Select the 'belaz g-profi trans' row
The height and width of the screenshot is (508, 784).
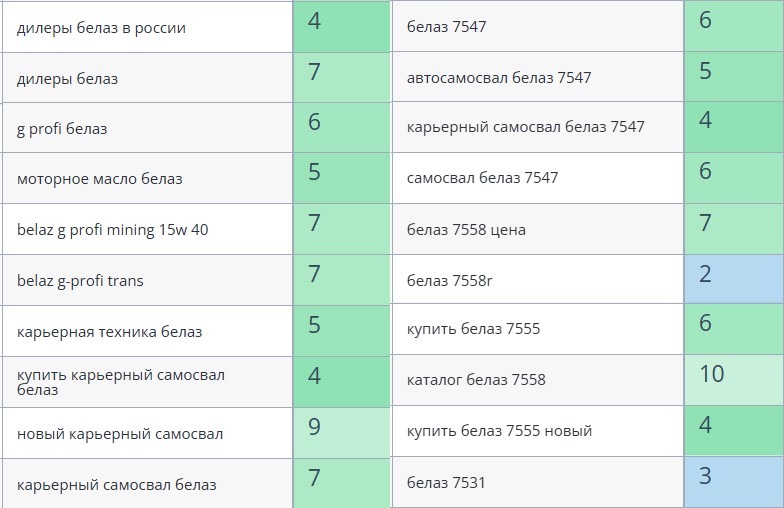[x=80, y=281]
